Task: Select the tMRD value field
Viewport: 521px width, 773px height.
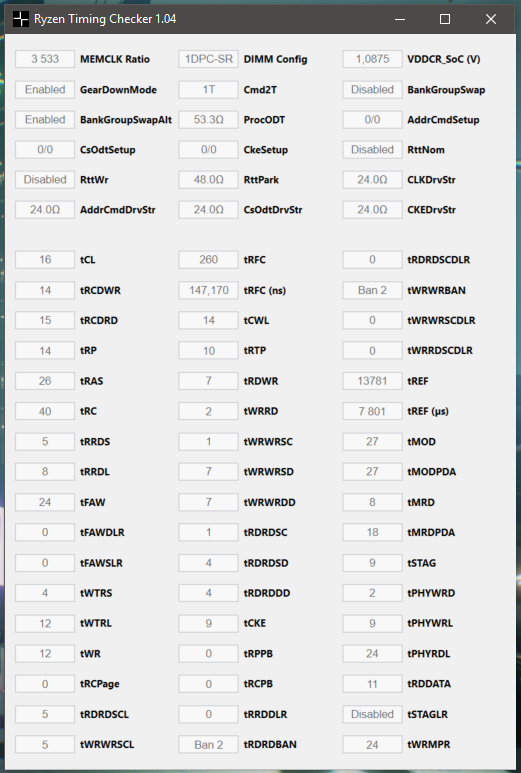Action: pos(372,502)
